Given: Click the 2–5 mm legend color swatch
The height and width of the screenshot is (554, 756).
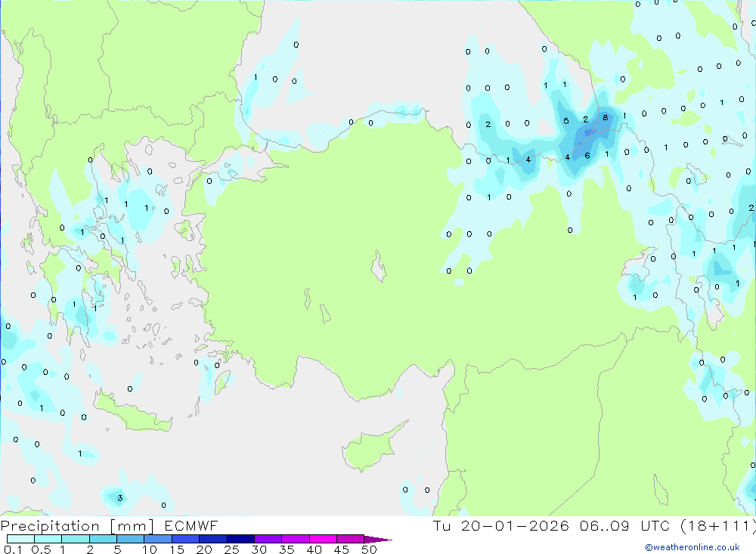Looking at the screenshot, I should [x=103, y=539].
